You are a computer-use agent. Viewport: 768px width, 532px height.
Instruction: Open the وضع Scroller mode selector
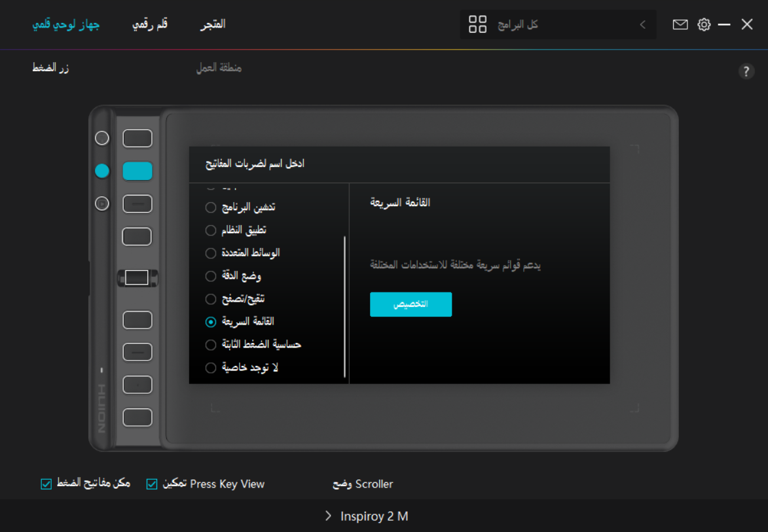363,484
